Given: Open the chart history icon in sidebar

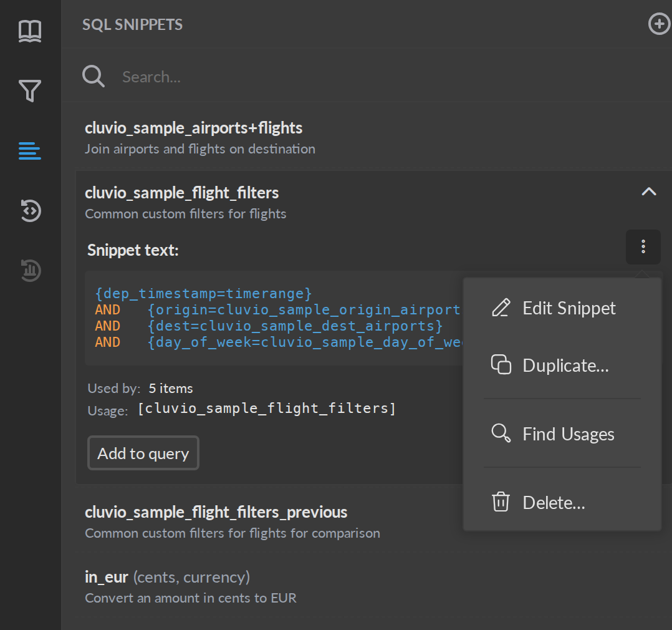Looking at the screenshot, I should click(30, 270).
